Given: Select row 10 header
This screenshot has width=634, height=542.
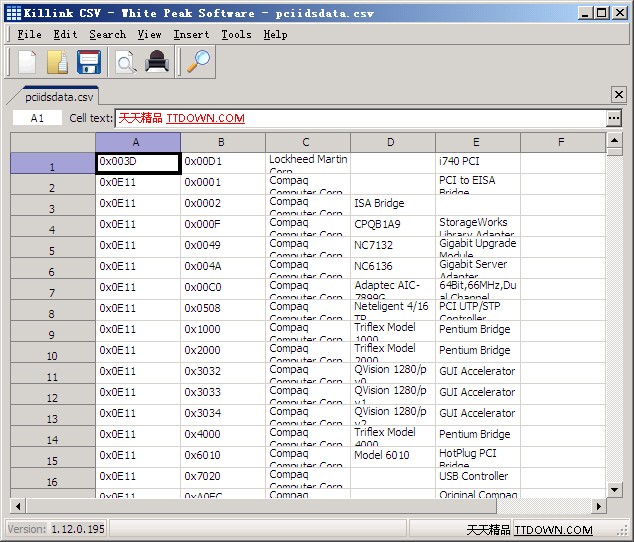Looking at the screenshot, I should click(53, 352).
